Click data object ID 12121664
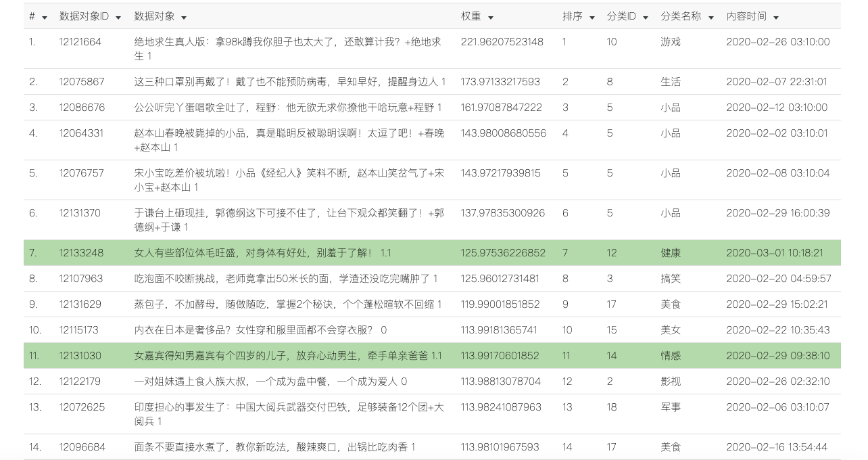This screenshot has height=460, width=868. 80,42
